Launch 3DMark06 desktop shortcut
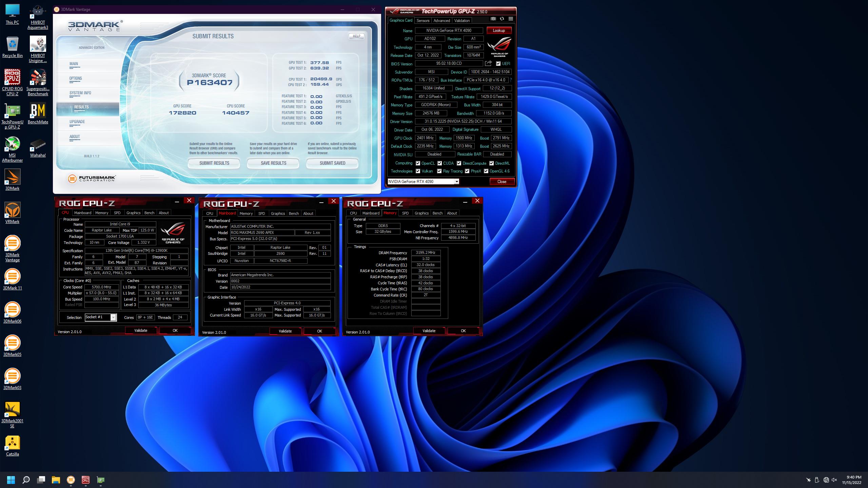The width and height of the screenshot is (868, 488). pyautogui.click(x=13, y=313)
